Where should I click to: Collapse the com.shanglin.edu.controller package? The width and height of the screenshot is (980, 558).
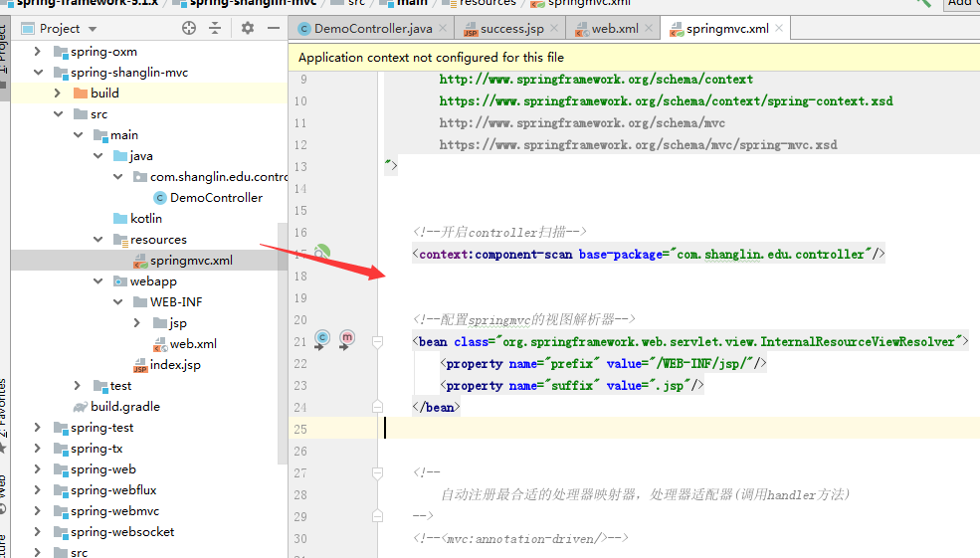(117, 177)
